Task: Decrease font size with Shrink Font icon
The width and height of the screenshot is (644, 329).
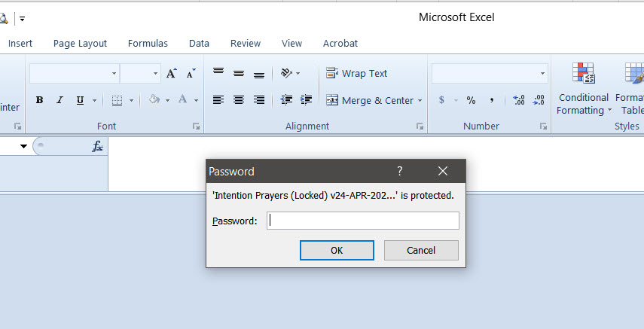Action: [x=191, y=74]
